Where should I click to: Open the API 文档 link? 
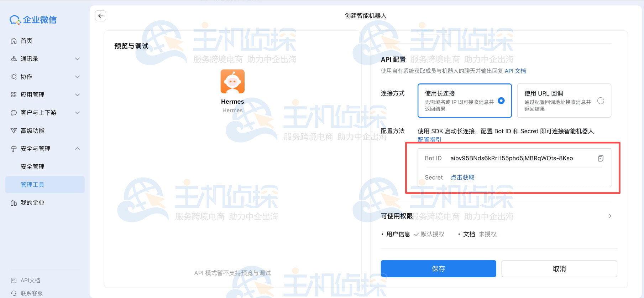[515, 71]
